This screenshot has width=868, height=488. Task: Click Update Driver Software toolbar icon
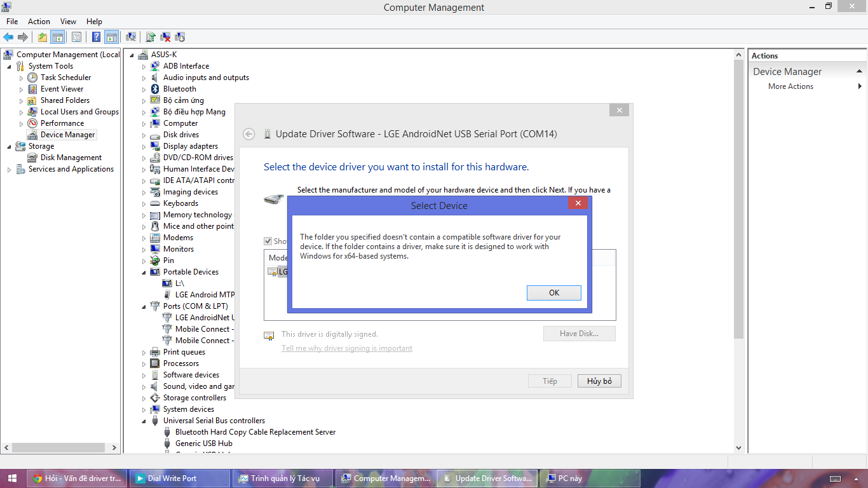[x=151, y=37]
